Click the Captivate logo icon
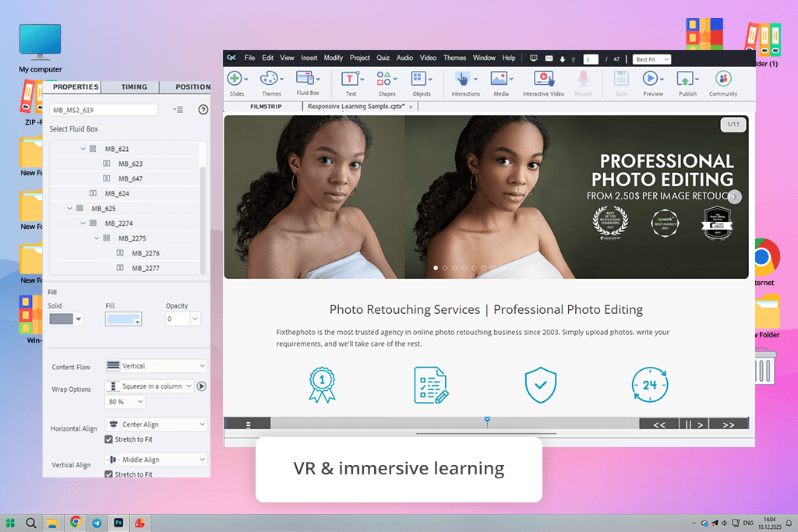The width and height of the screenshot is (798, 532). pos(231,58)
